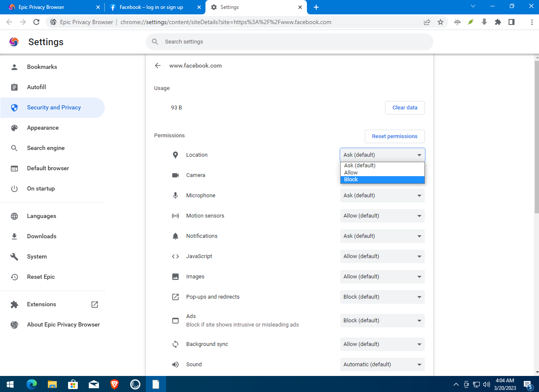The width and height of the screenshot is (539, 392).
Task: Open the external link icon beside Extensions
Action: tap(95, 305)
